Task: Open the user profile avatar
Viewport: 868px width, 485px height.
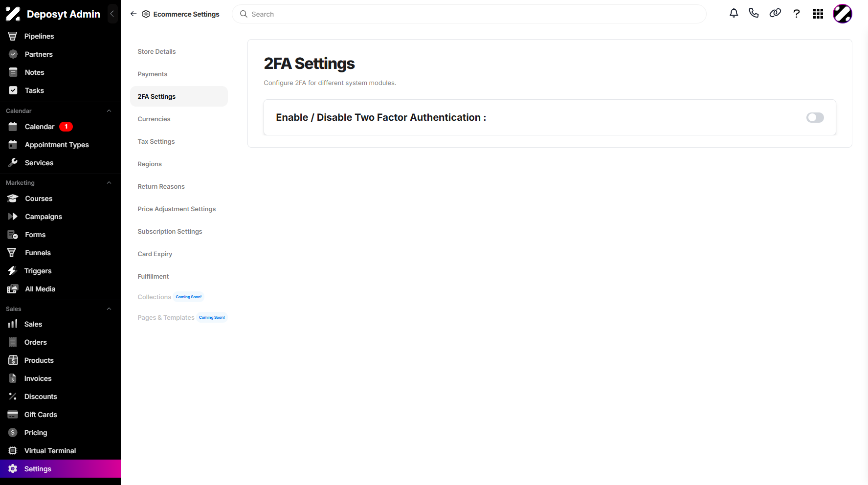Action: 843,14
